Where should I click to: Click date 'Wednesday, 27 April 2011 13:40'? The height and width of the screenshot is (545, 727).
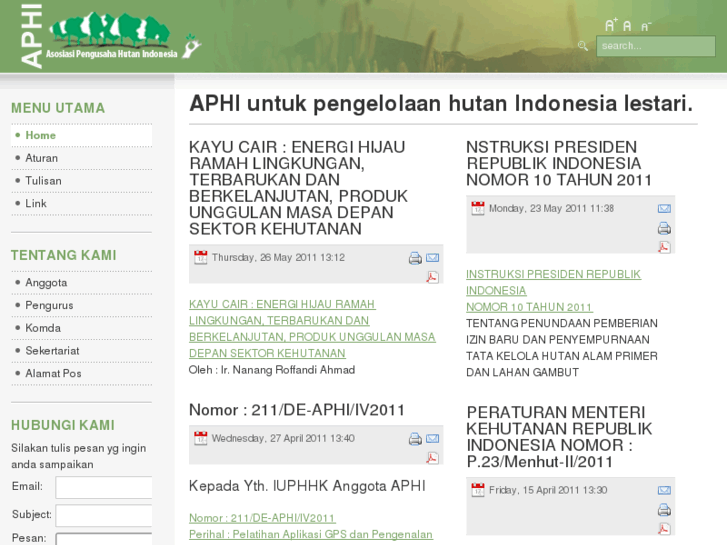[283, 438]
